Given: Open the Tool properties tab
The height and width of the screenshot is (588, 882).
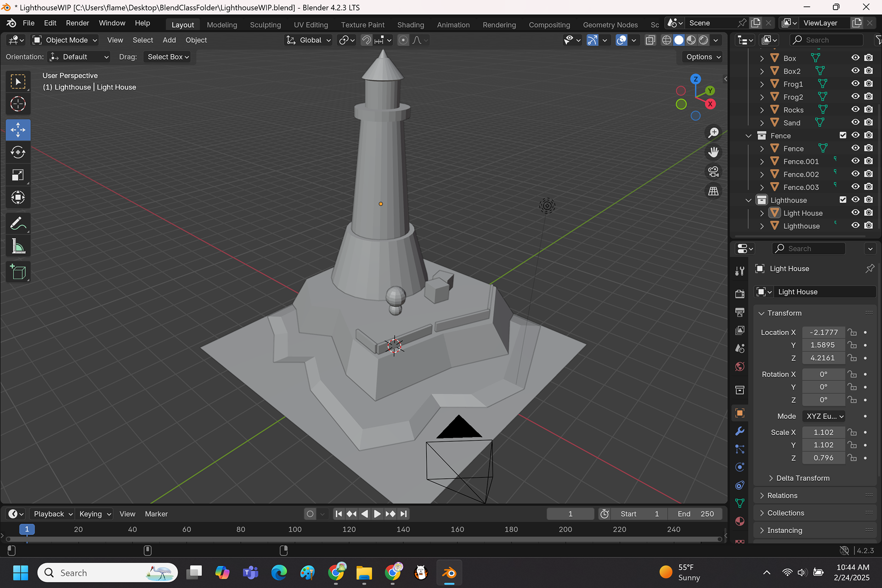Looking at the screenshot, I should coord(740,271).
